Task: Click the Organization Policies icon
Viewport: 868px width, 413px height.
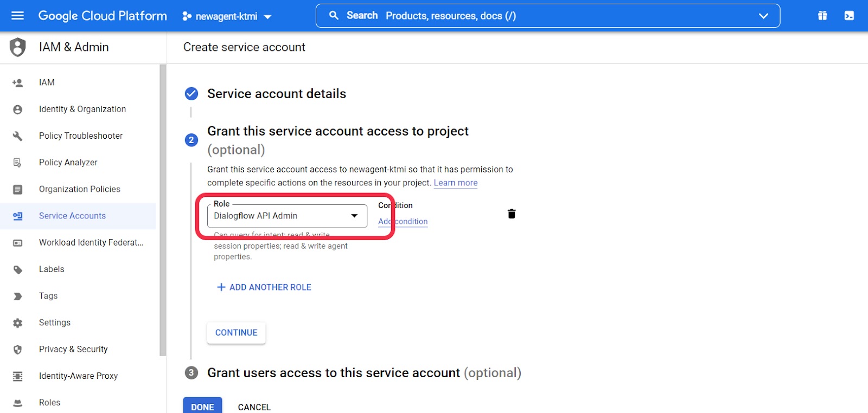Action: 17,189
